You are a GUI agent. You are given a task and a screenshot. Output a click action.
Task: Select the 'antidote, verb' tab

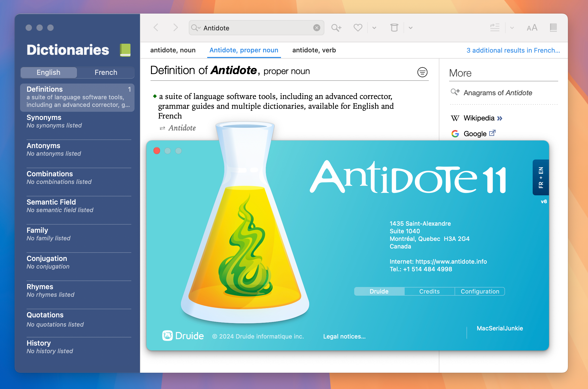point(314,50)
